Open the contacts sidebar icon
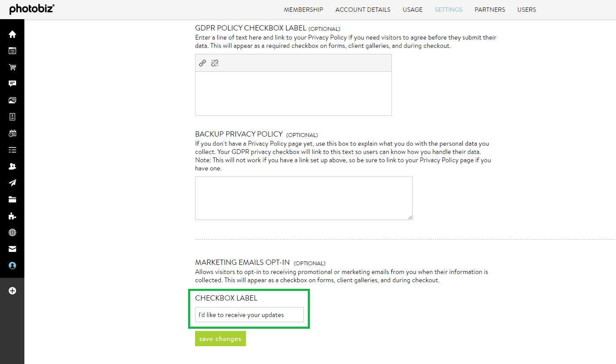The width and height of the screenshot is (616, 364). pyautogui.click(x=12, y=166)
